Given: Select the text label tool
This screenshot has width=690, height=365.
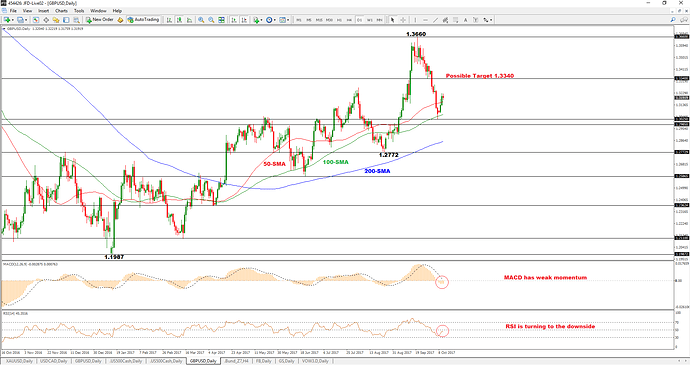Looking at the screenshot, I should click(476, 20).
